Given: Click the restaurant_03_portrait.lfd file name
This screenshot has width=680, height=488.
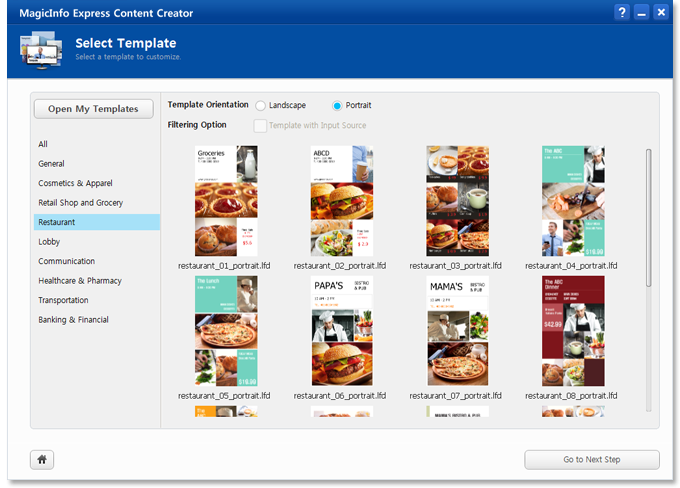Looking at the screenshot, I should (456, 265).
